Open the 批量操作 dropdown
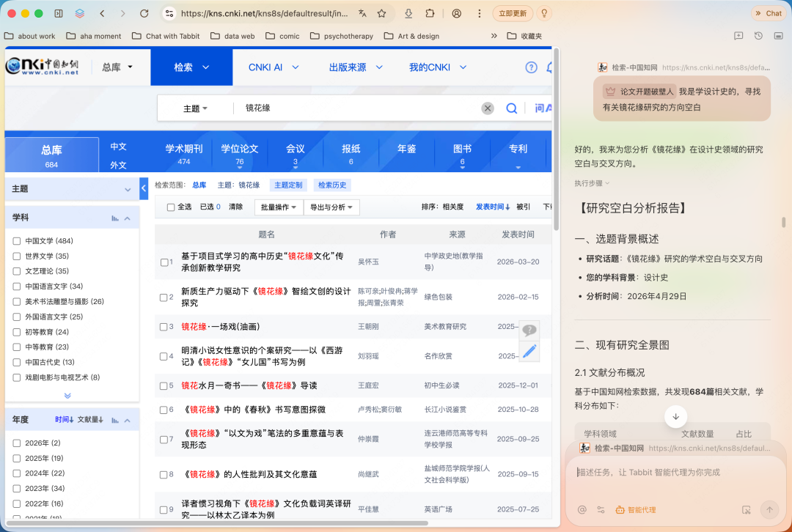Screen dimensions: 792x532 279,207
